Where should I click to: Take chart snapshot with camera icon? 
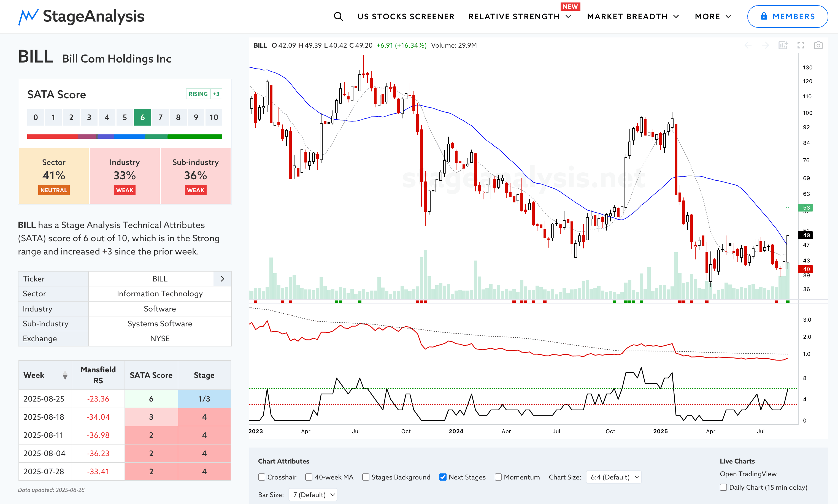tap(818, 45)
